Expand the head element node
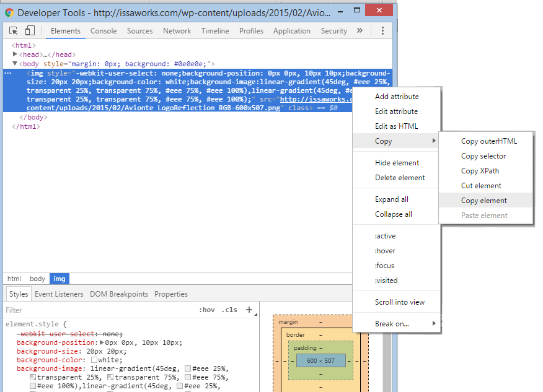This screenshot has height=392, width=543. point(15,54)
